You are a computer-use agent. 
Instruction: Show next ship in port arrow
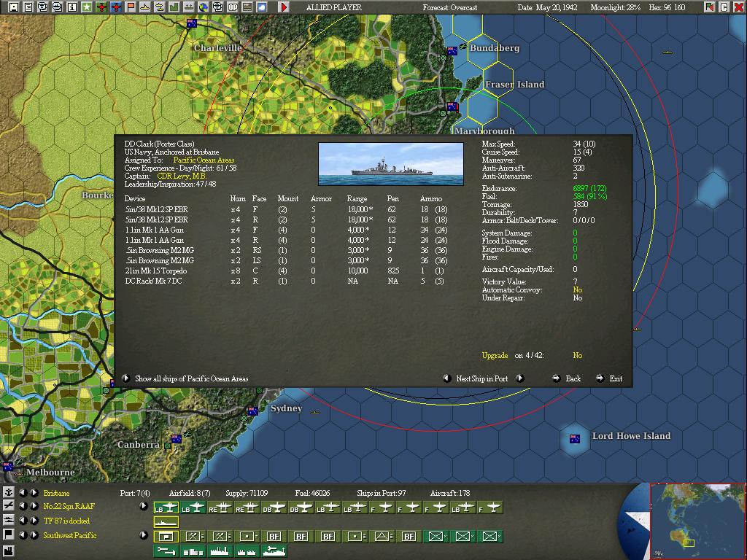(x=519, y=378)
